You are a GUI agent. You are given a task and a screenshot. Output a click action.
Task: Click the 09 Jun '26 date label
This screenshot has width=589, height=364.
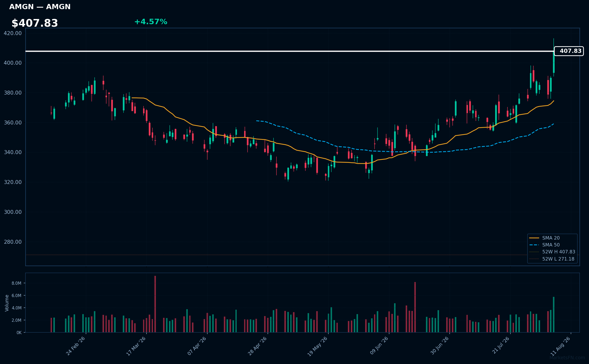click(379, 345)
